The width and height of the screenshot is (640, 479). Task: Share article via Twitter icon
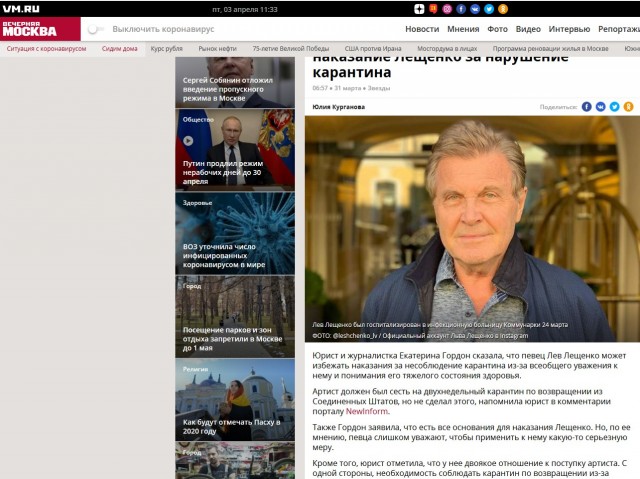click(614, 107)
